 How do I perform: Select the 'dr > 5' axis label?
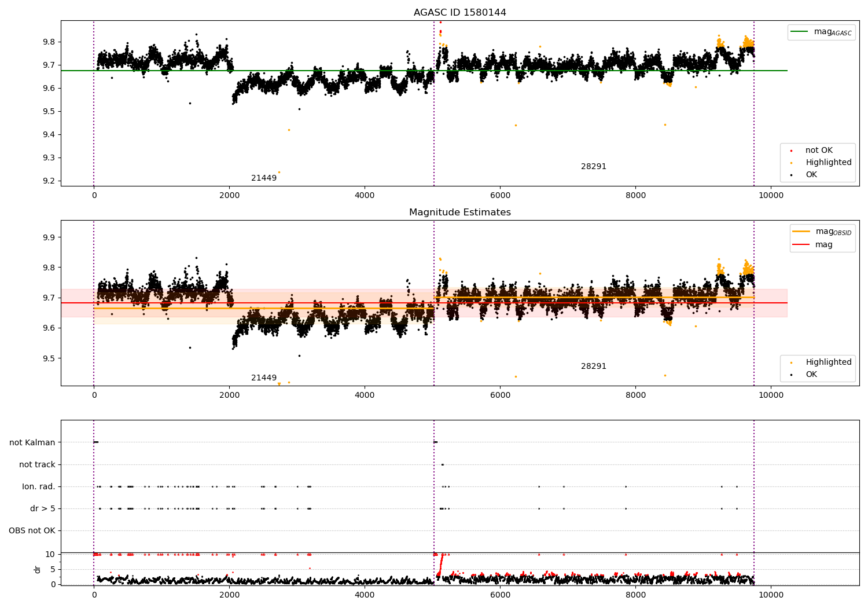(x=43, y=509)
